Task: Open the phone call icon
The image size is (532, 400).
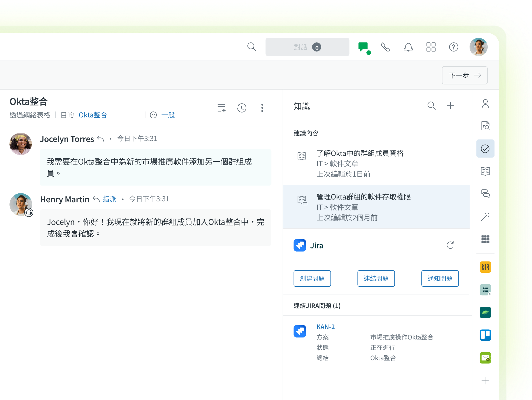Action: click(x=385, y=47)
